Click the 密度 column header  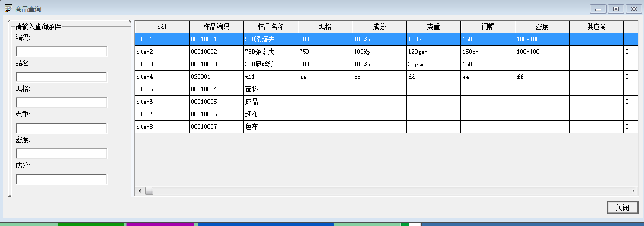(x=542, y=27)
